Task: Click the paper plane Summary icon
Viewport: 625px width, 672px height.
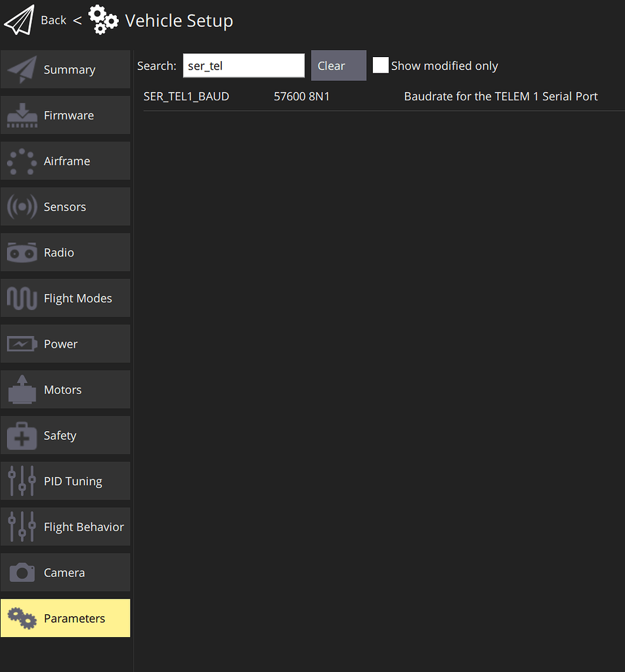Action: click(22, 69)
